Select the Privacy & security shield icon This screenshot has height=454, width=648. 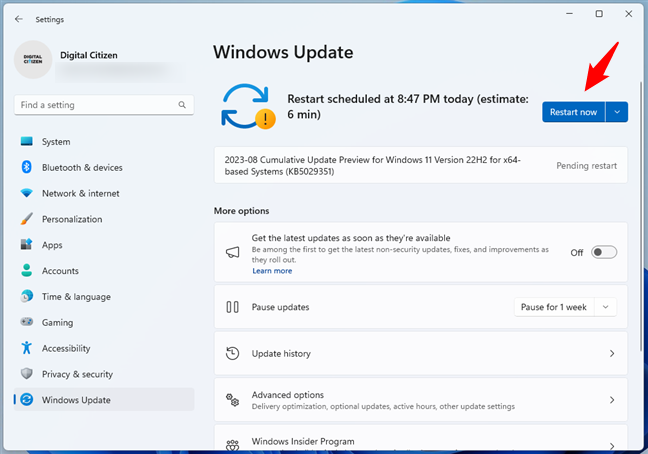tap(26, 373)
